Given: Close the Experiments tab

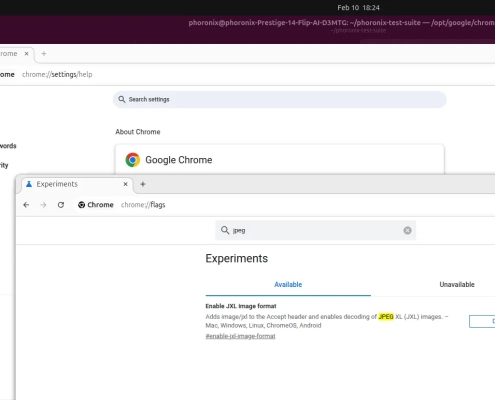Looking at the screenshot, I should coord(125,184).
